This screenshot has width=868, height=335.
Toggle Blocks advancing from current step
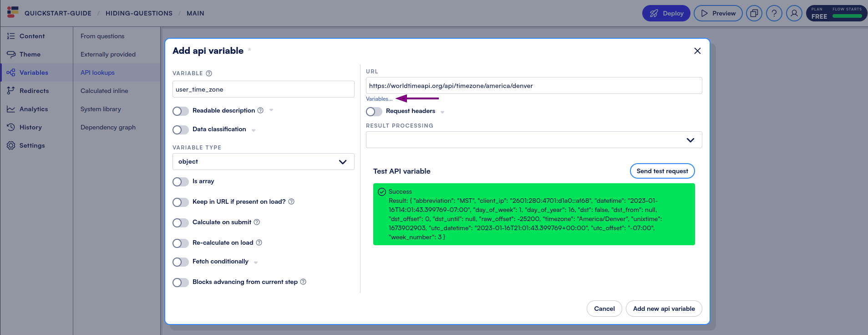click(x=181, y=283)
